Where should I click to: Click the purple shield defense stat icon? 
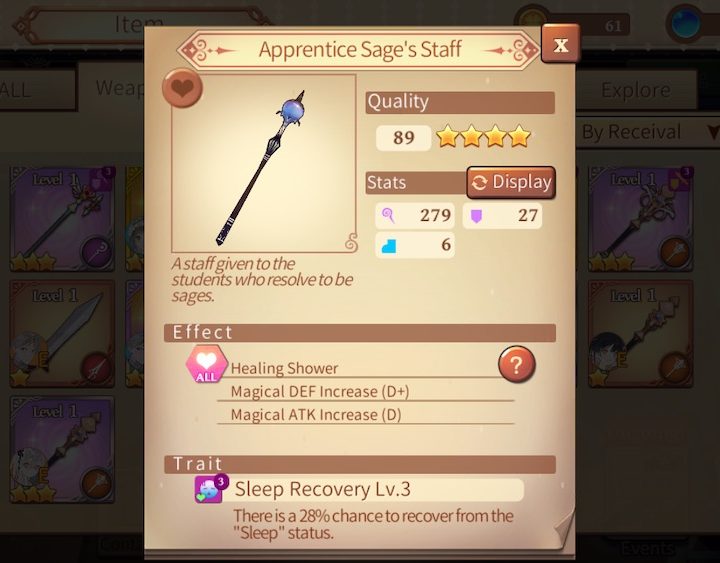pos(477,215)
